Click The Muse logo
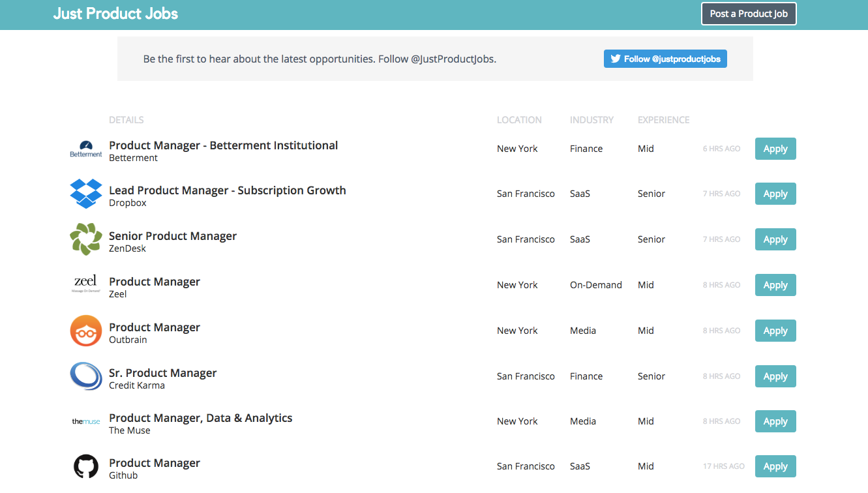868x493 pixels. 86,421
